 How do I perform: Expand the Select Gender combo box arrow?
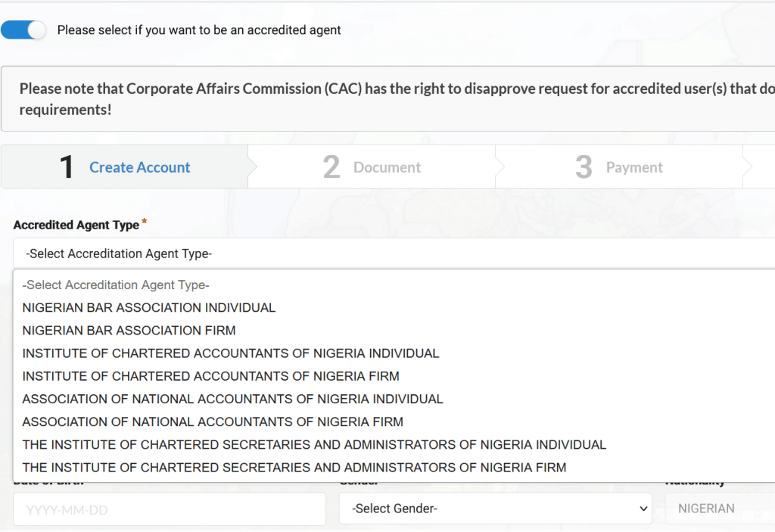643,508
